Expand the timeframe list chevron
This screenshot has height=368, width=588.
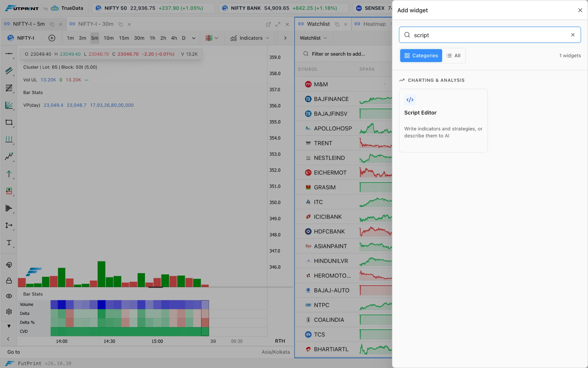194,38
